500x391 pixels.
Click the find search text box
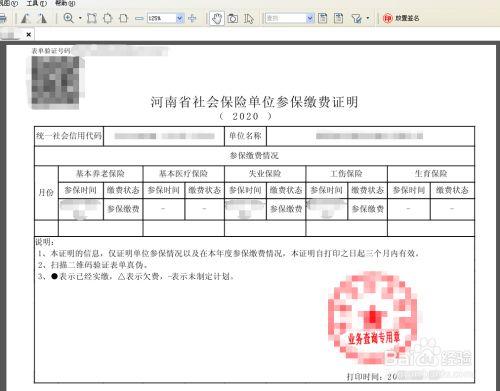(285, 18)
